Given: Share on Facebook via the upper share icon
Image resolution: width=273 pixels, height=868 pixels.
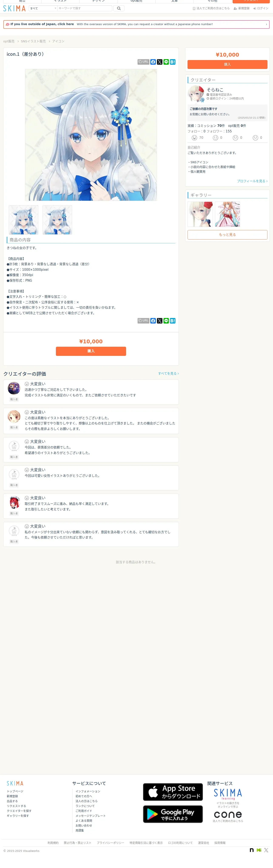Looking at the screenshot, I should [x=153, y=62].
